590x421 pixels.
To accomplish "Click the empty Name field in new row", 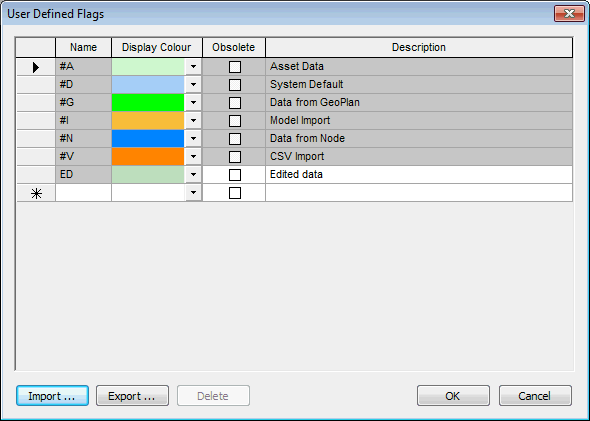I will (x=83, y=193).
